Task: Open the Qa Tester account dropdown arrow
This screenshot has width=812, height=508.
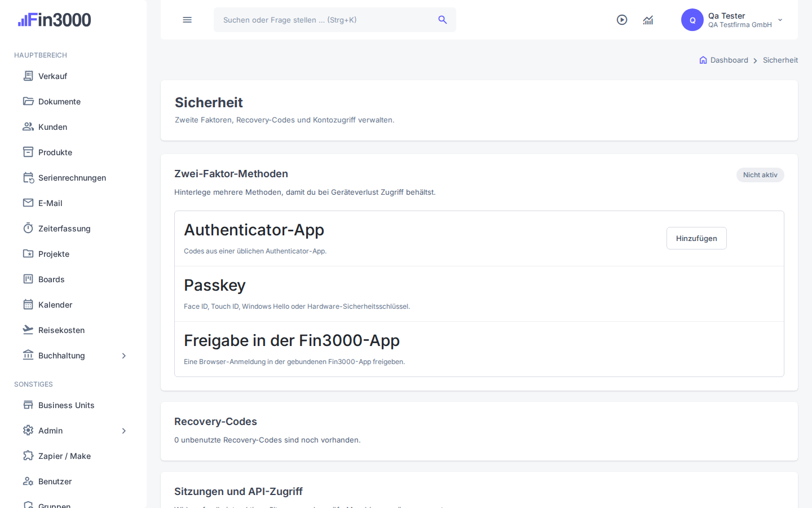Action: (x=780, y=20)
